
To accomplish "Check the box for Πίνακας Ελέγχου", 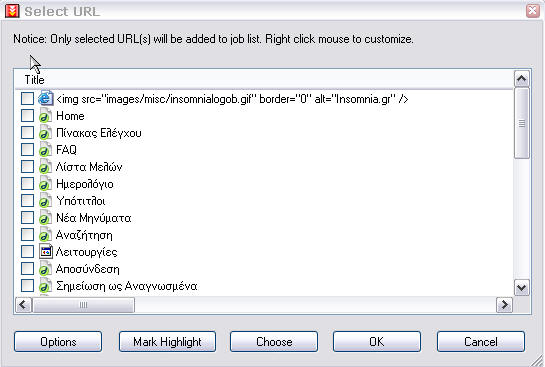I will click(27, 132).
